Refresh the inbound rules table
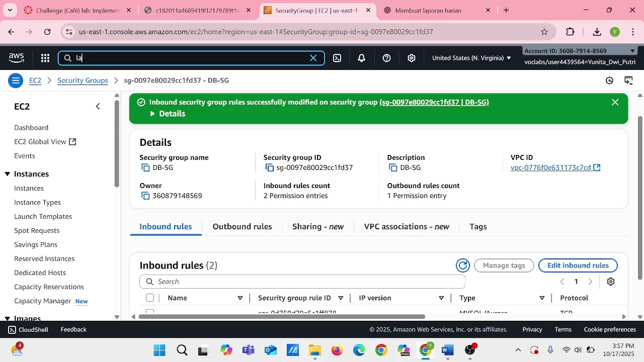 tap(462, 265)
